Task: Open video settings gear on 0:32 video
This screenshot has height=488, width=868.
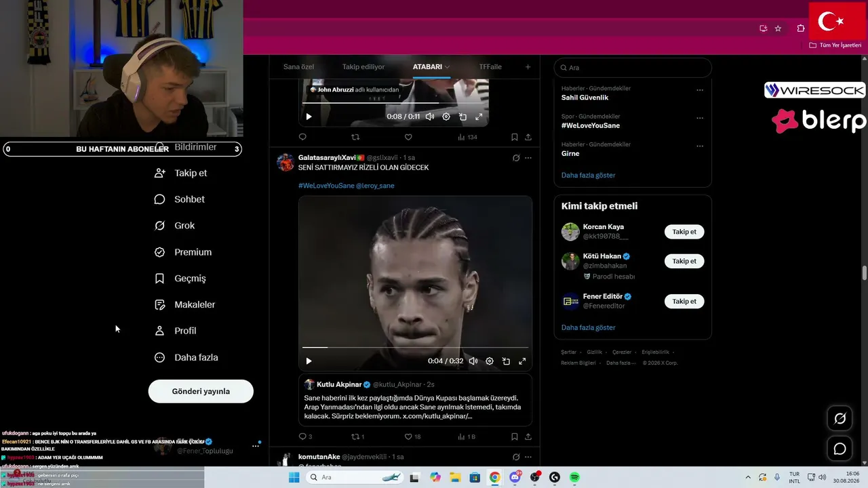Action: 490,361
